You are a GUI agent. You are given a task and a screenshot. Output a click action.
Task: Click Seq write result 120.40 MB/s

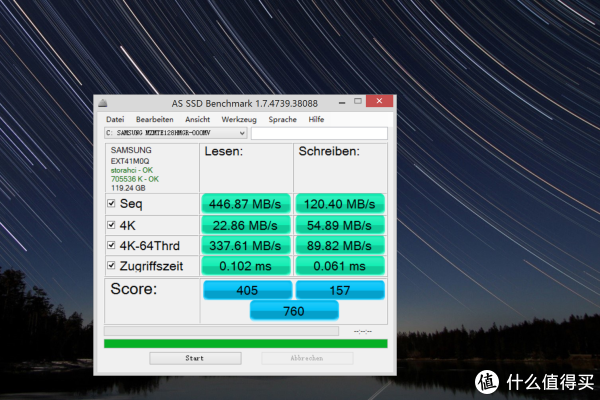[x=340, y=204]
